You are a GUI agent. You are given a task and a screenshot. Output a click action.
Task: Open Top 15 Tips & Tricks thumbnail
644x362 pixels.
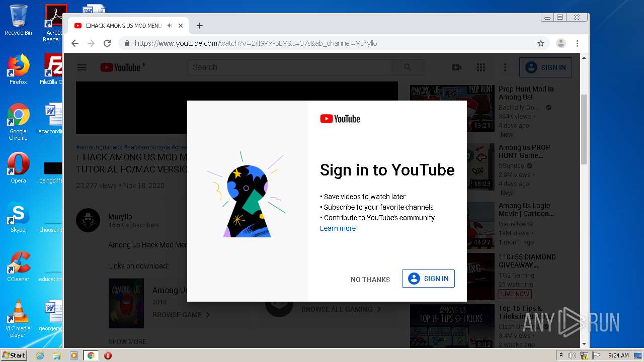452,327
